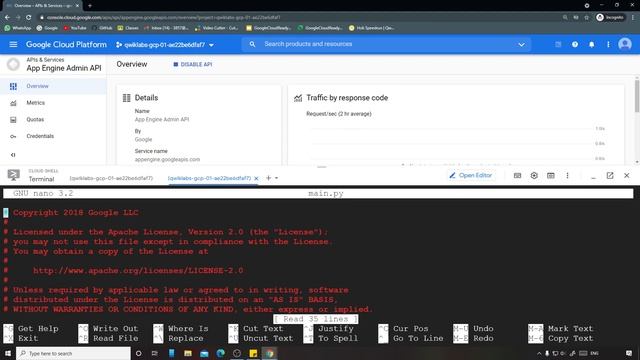Screen dimensions: 640x360
Task: Click the Overview sidebar grid icon
Action: pyautogui.click(x=13, y=86)
